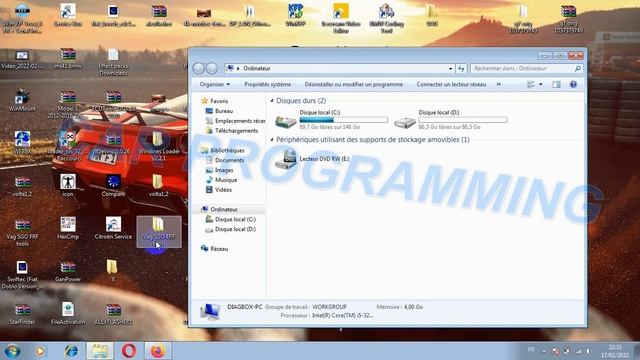The image size is (640, 360).
Task: Select the WinKFP desktop shortcut
Action: coord(295,15)
